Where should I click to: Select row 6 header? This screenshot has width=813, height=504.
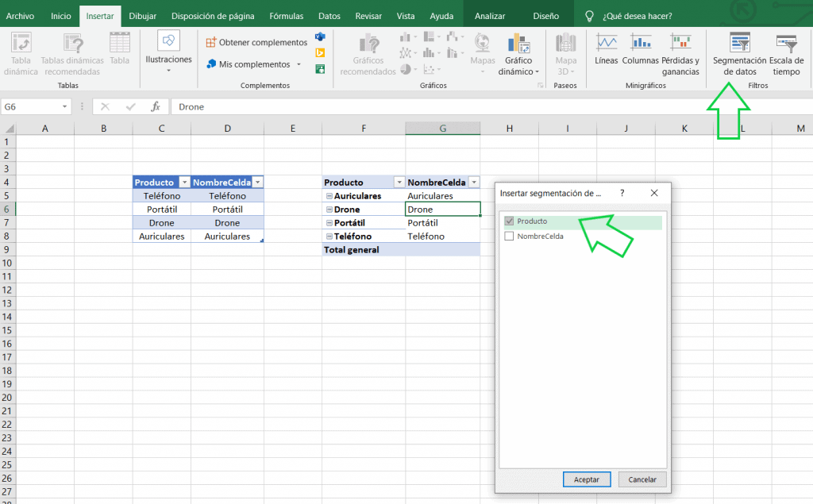pos(7,210)
